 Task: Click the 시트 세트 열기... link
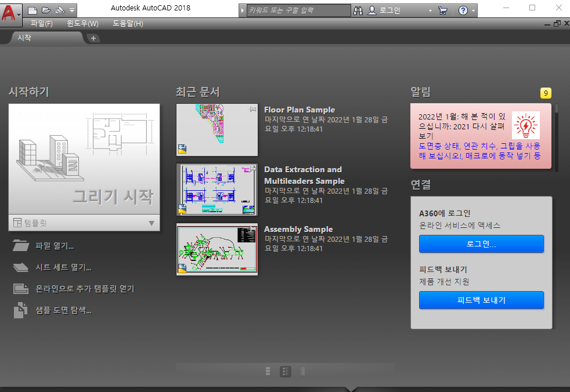tap(63, 267)
